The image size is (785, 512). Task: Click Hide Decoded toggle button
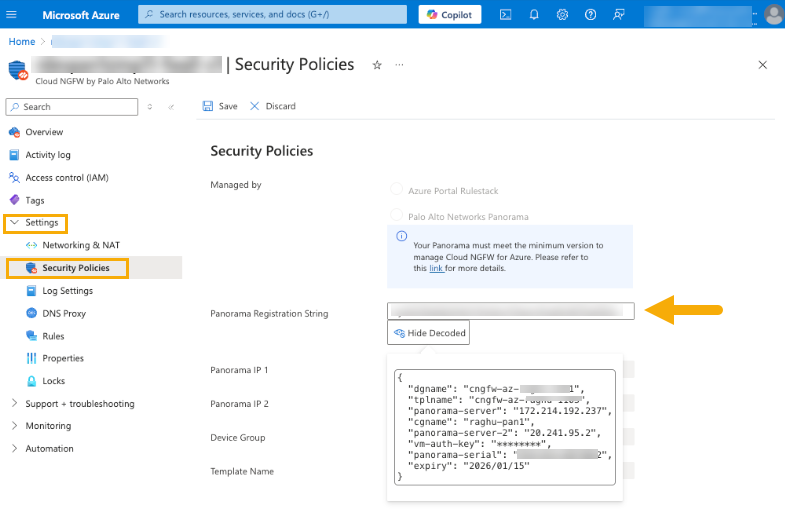point(428,333)
